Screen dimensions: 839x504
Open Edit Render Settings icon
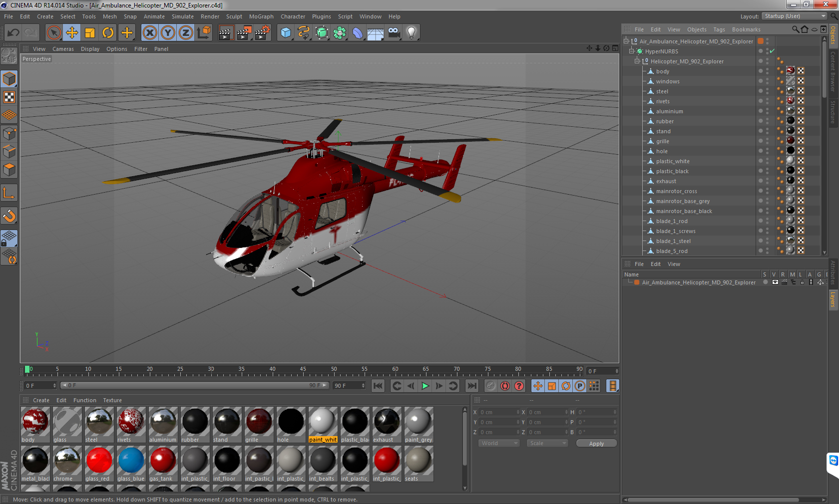point(262,33)
